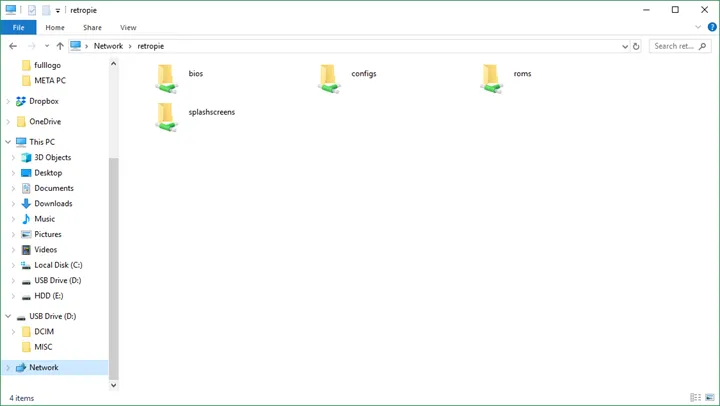Click the computer icon in address bar
The width and height of the screenshot is (720, 406).
(x=76, y=45)
